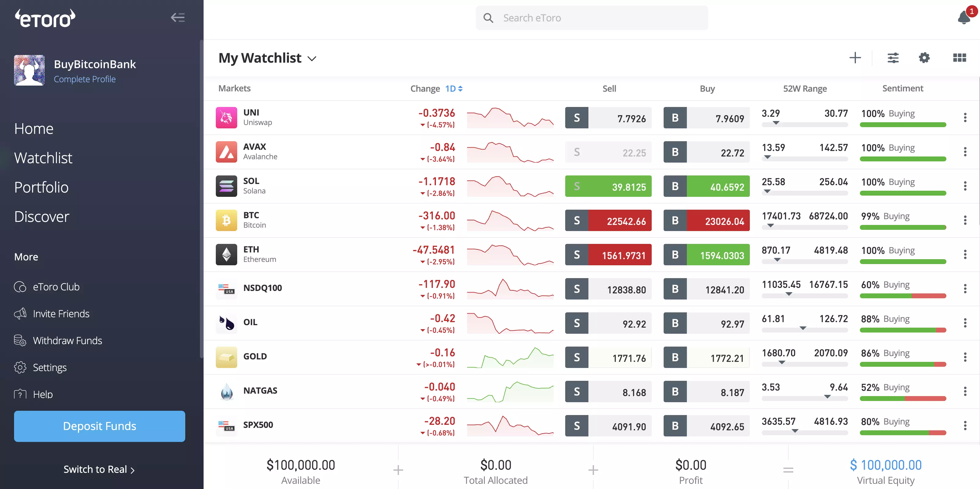Click the Sentiment column header
Screen dimensions: 980x489
902,88
